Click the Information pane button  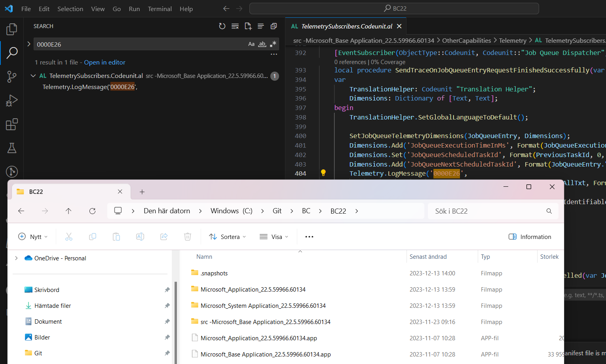530,237
